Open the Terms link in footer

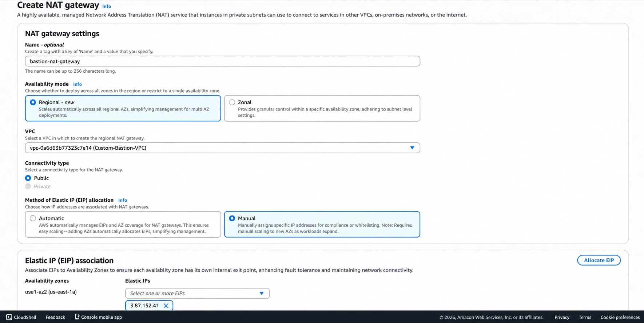585,317
